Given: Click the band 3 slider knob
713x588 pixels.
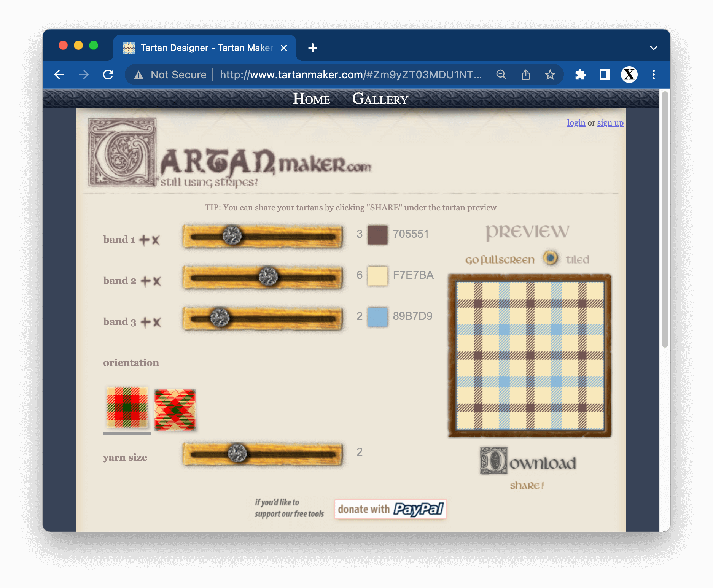Looking at the screenshot, I should click(x=220, y=318).
